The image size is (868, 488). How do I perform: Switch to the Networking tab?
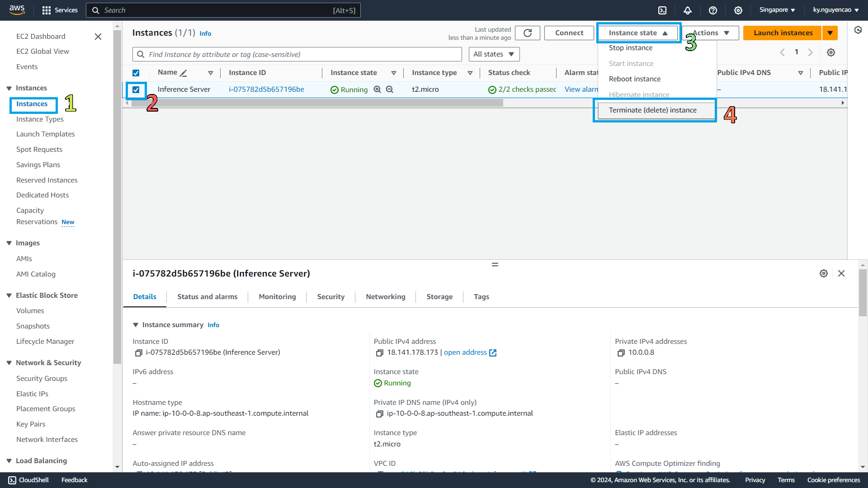pos(385,297)
